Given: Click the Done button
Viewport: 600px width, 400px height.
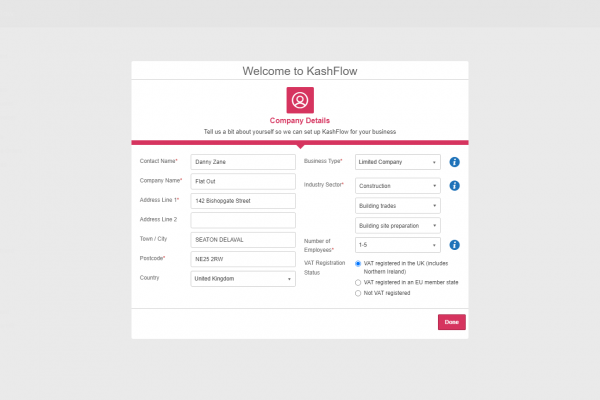Looking at the screenshot, I should pyautogui.click(x=452, y=322).
